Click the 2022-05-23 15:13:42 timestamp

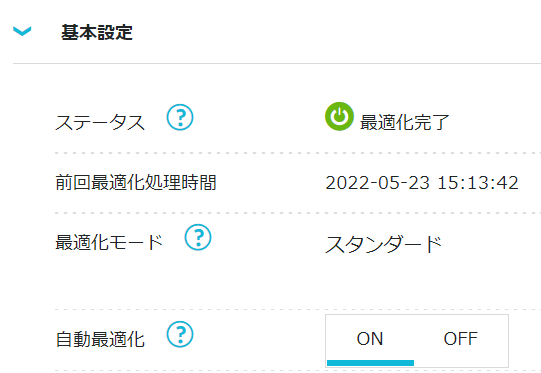[x=422, y=183]
